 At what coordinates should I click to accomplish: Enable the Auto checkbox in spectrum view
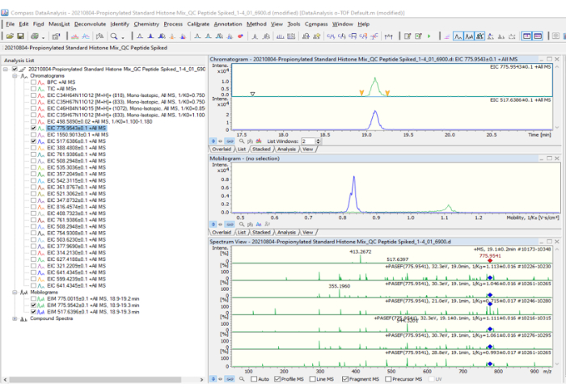[x=254, y=379]
